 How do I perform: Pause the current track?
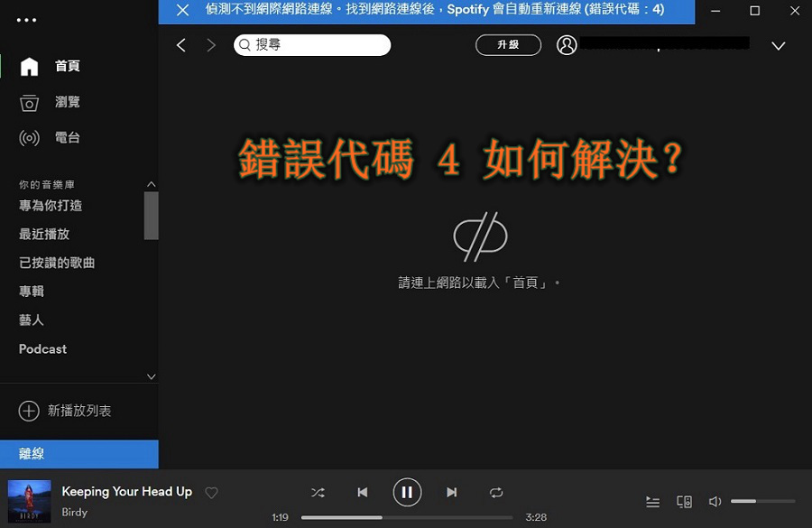[407, 492]
